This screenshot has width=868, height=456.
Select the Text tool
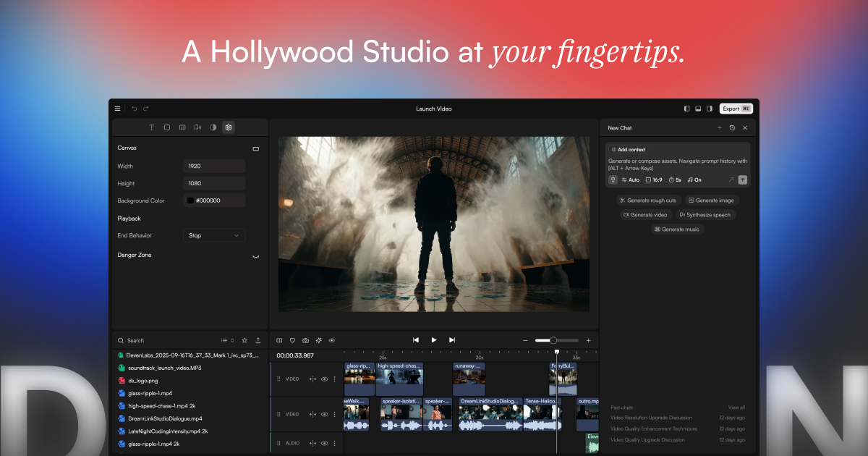[151, 127]
